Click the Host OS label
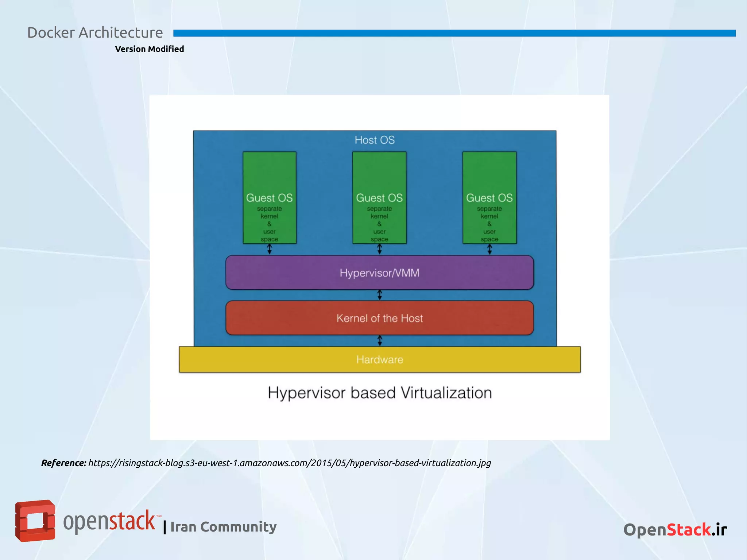This screenshot has height=560, width=747. 375,140
